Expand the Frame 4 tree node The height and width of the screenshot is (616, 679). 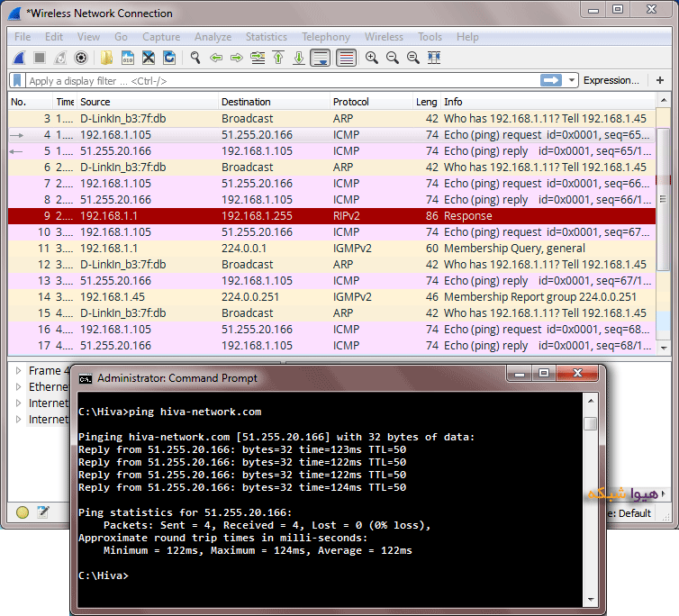click(18, 370)
